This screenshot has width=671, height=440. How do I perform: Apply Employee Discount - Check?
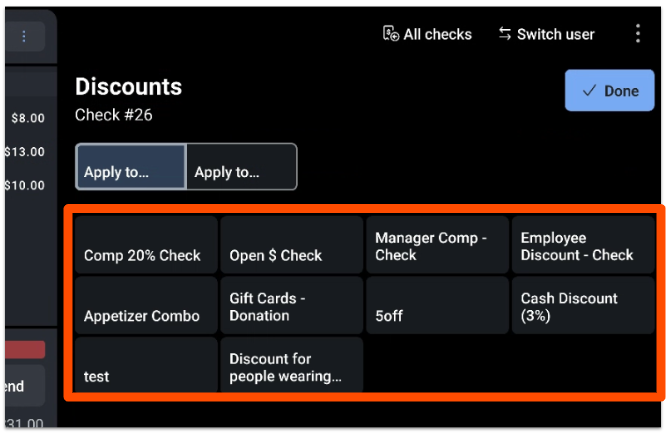pyautogui.click(x=582, y=245)
